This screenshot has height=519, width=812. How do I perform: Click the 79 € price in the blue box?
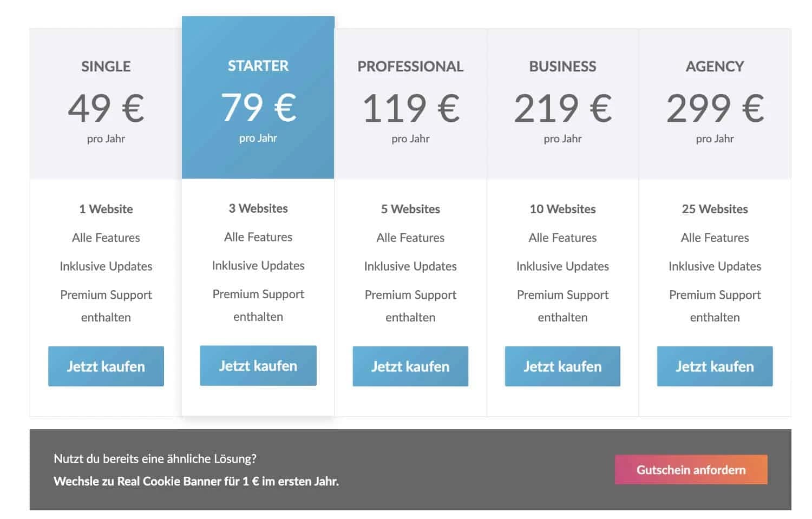click(x=258, y=108)
